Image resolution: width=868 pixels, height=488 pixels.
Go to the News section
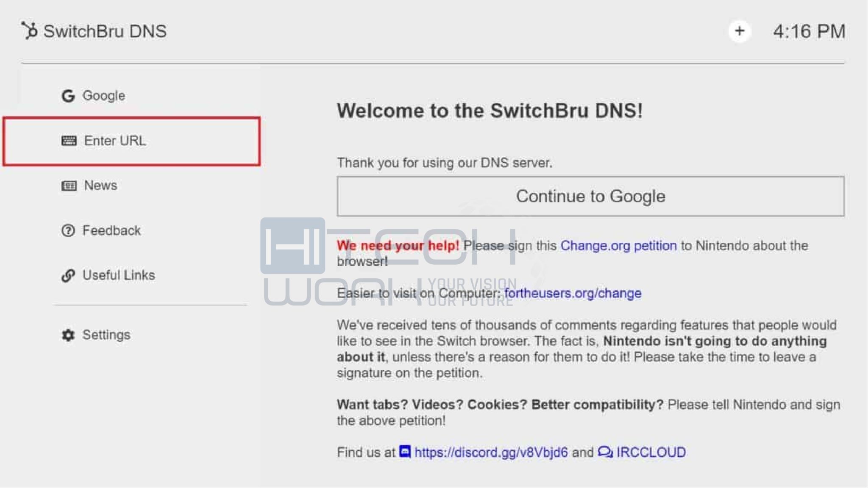coord(132,186)
